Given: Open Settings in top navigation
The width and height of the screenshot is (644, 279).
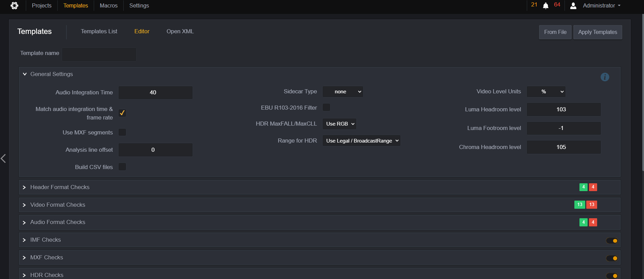Looking at the screenshot, I should (x=139, y=6).
